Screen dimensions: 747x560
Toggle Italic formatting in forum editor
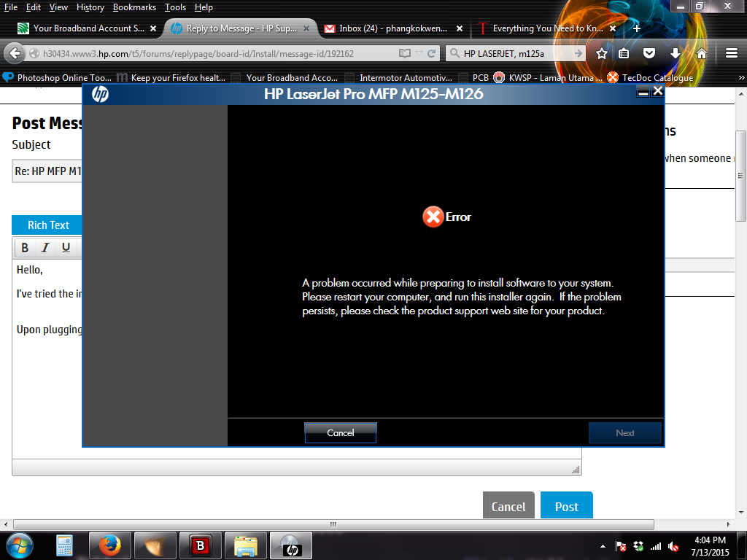pos(45,247)
